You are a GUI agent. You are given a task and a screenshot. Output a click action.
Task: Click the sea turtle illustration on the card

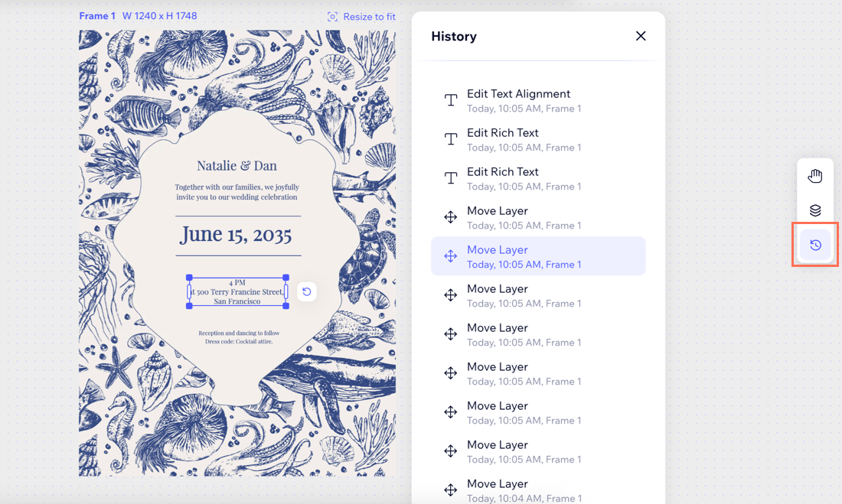tap(361, 260)
